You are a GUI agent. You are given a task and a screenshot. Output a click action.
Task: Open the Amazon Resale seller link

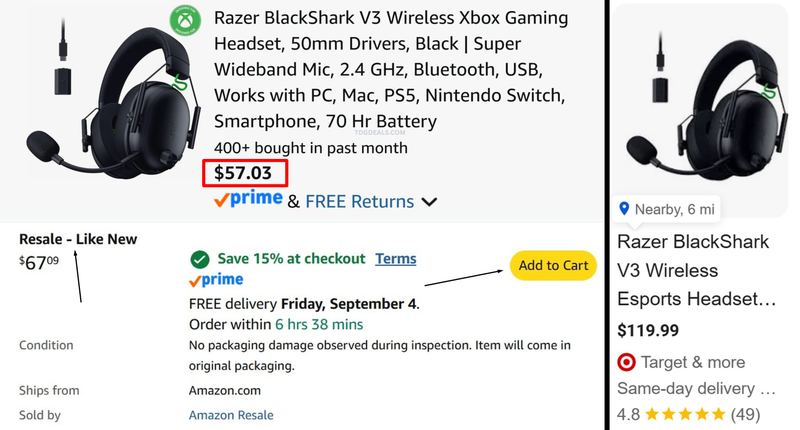231,415
